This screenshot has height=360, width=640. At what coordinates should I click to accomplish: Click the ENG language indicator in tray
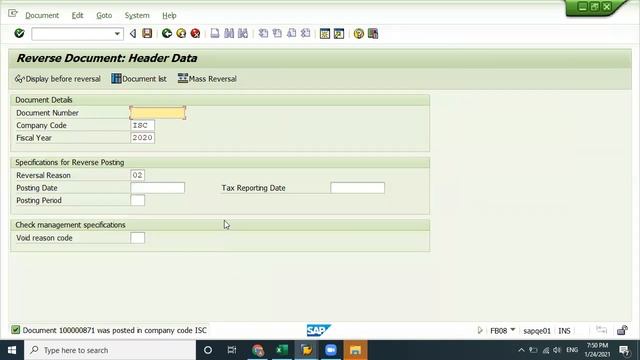[x=572, y=350]
